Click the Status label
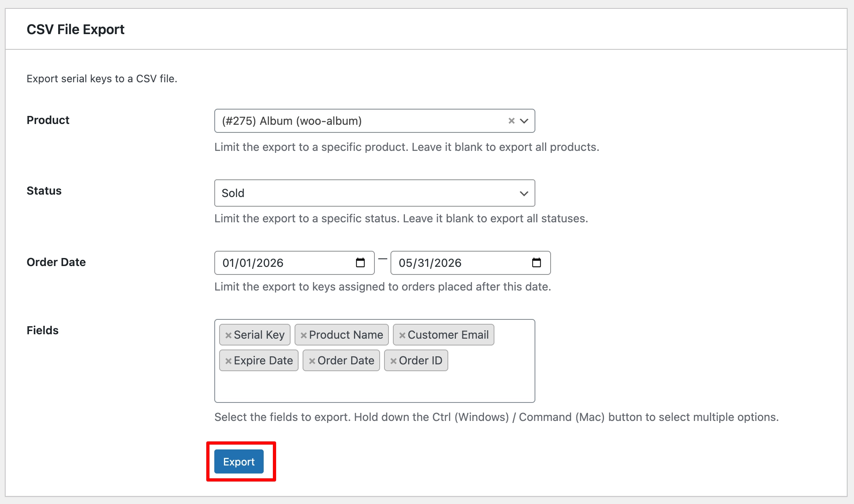 tap(44, 191)
